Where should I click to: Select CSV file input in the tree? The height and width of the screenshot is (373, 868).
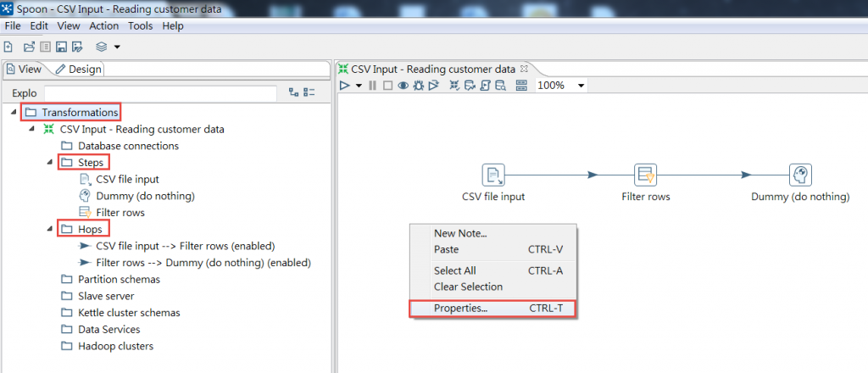(120, 180)
